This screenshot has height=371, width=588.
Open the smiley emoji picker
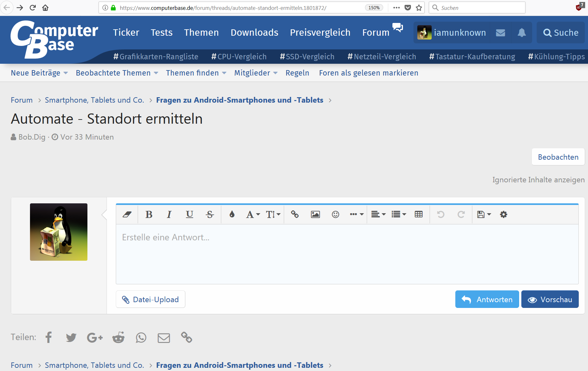tap(335, 215)
